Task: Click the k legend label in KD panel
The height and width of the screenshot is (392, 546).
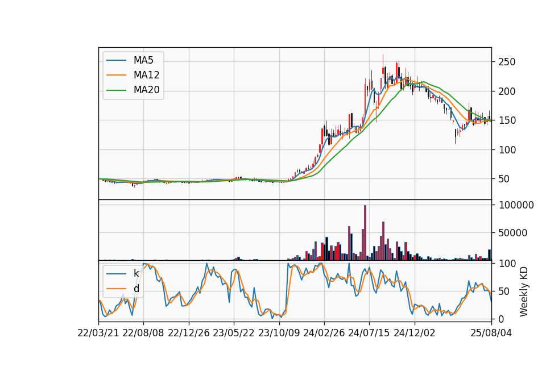Action: coord(136,273)
